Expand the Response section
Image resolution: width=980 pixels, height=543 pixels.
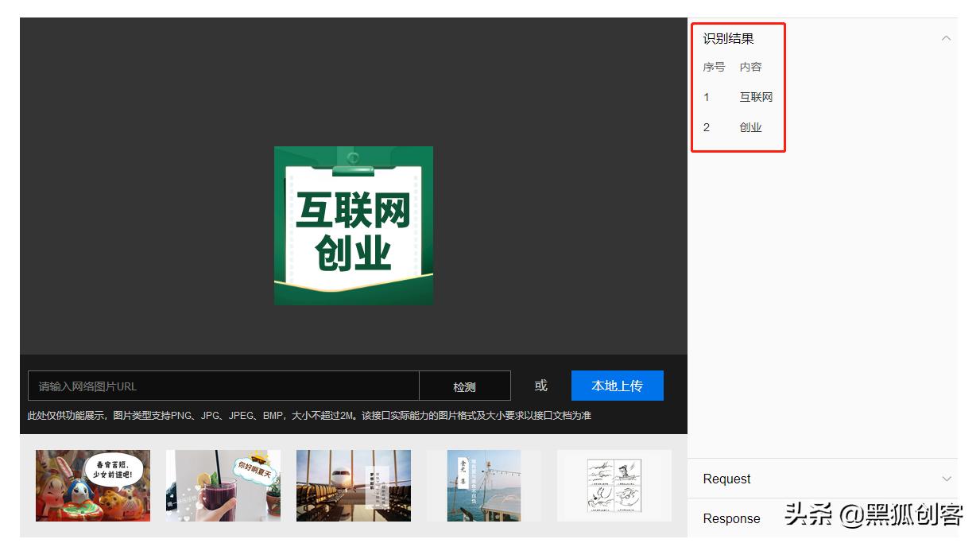[945, 518]
